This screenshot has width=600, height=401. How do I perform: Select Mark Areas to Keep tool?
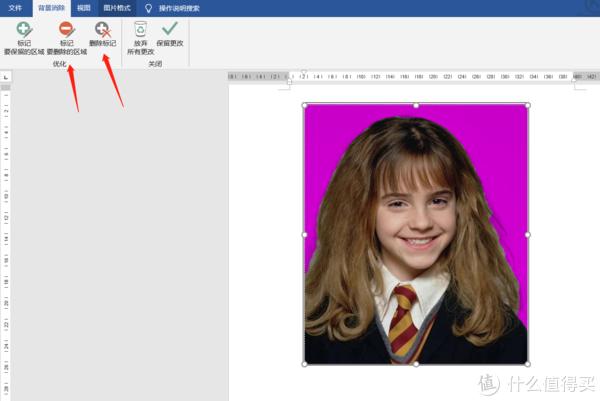(24, 38)
